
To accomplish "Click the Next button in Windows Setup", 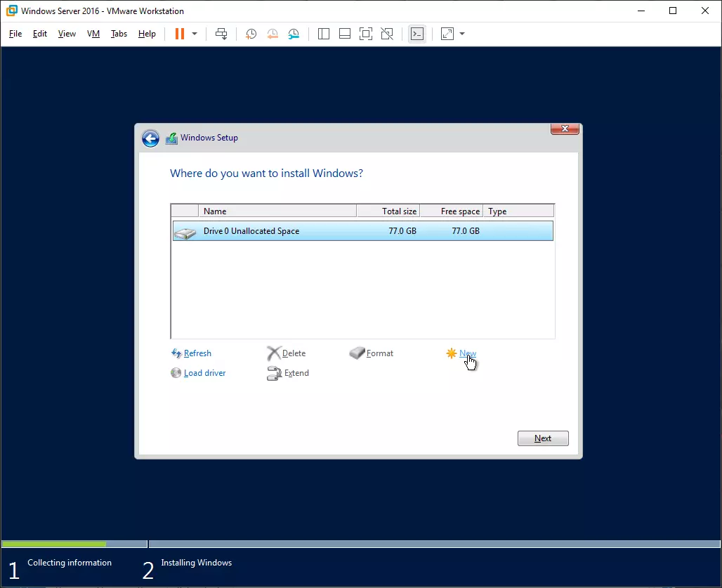I will click(543, 438).
